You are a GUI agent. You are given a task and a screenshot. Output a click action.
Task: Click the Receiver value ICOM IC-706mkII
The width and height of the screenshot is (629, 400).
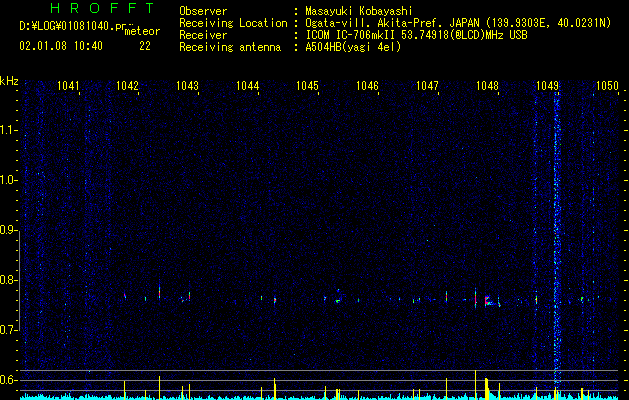point(351,35)
